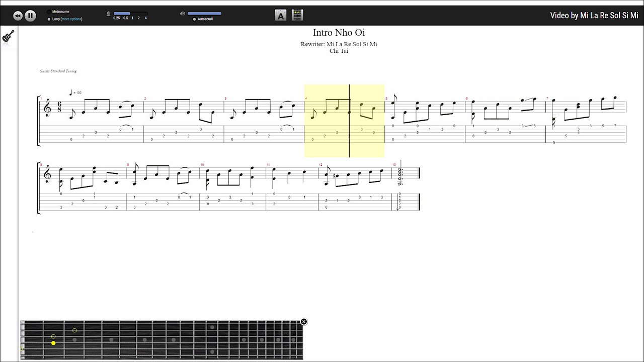This screenshot has width=644, height=362.
Task: Click 'Video by Mi La Re Sol Si Mi'
Action: coord(594,16)
